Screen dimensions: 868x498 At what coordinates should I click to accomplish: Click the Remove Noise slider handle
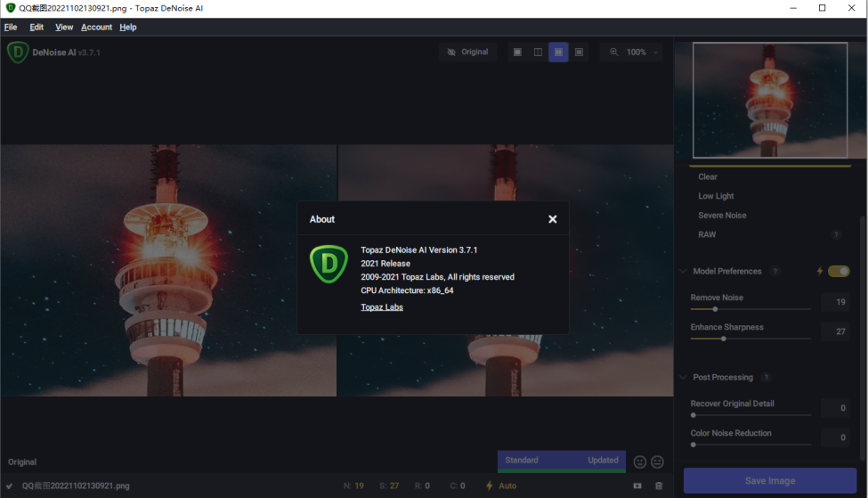[x=715, y=309]
